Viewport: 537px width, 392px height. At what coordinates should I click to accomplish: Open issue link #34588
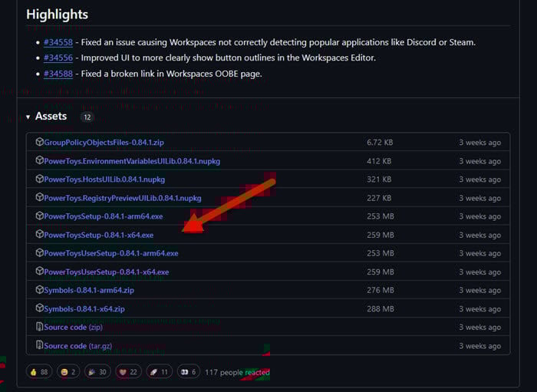click(58, 74)
